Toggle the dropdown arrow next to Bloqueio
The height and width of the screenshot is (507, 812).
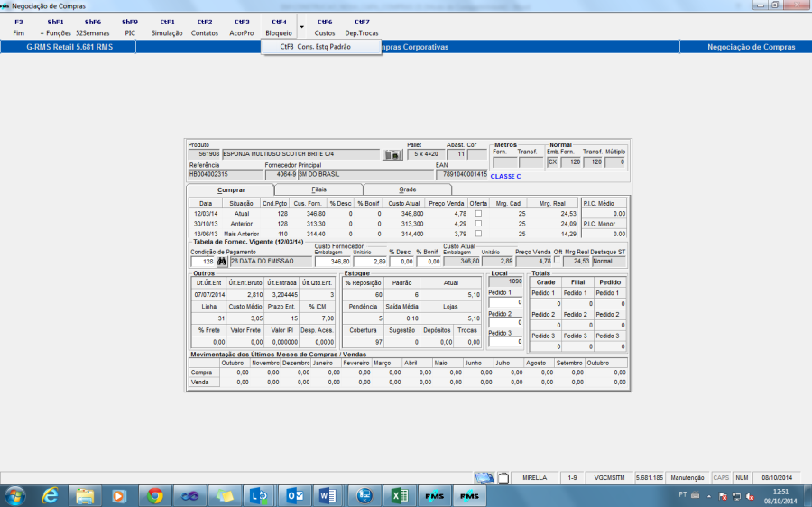click(x=301, y=27)
